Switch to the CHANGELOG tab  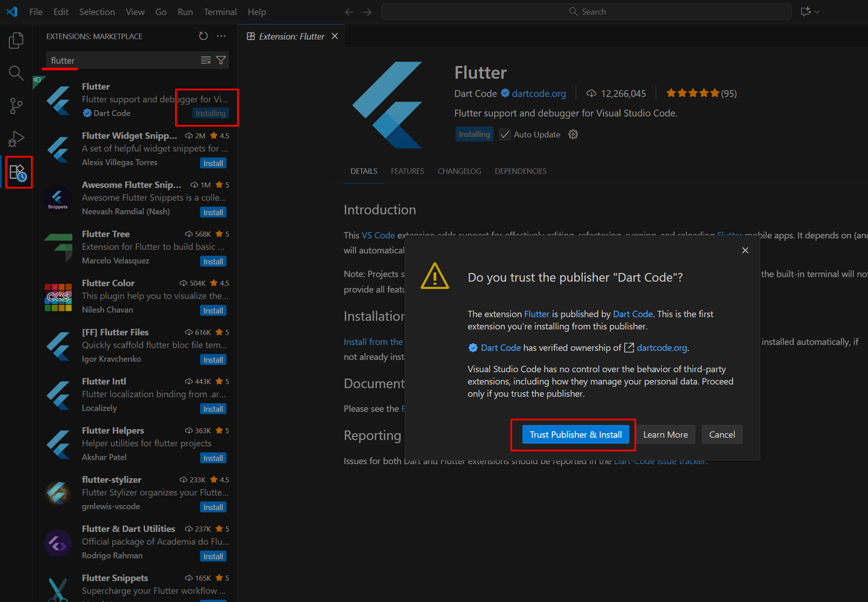click(x=459, y=171)
